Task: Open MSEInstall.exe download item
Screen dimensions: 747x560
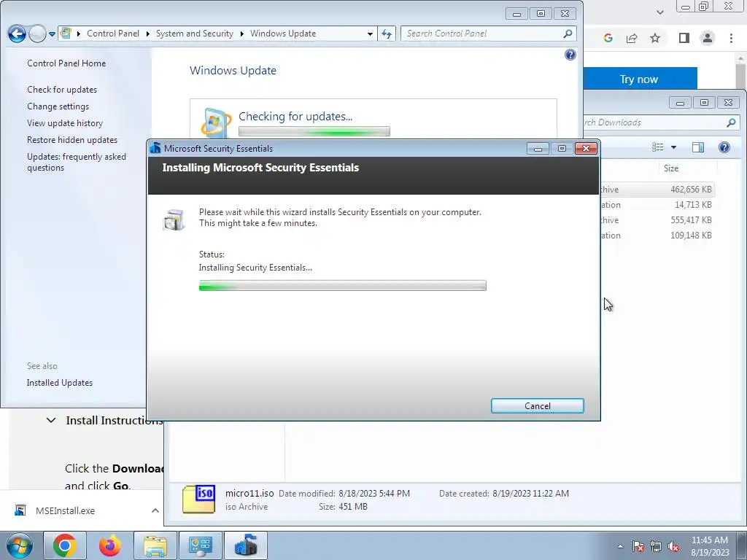Action: click(65, 510)
